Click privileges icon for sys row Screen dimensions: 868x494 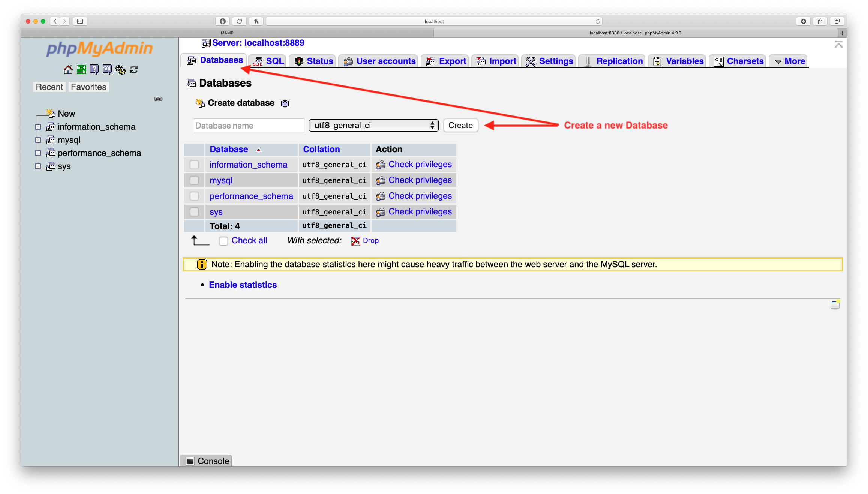coord(381,212)
